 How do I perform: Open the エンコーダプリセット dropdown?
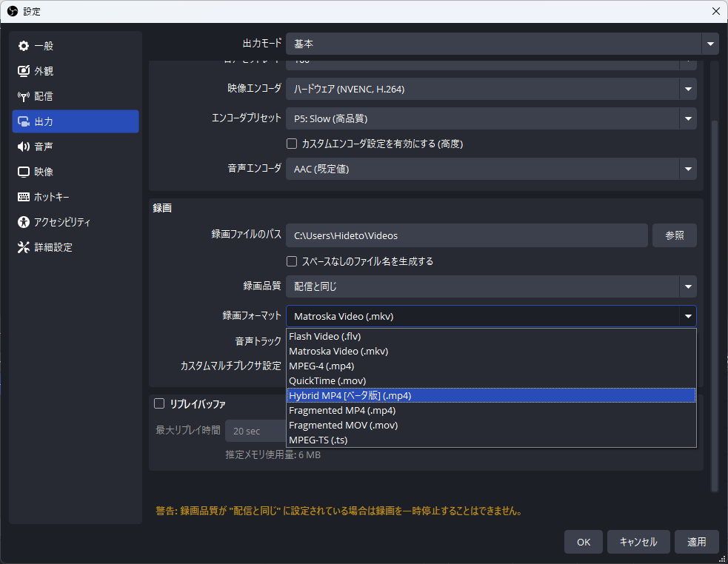(491, 119)
